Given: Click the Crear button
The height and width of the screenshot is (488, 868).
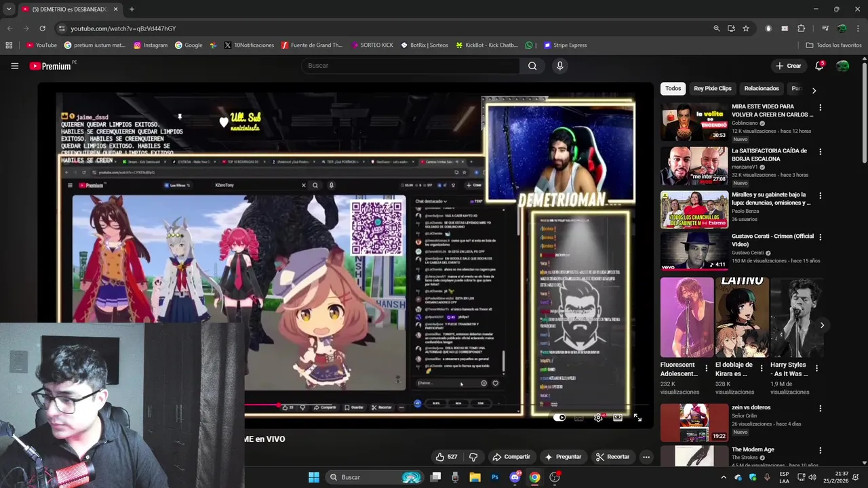Looking at the screenshot, I should point(789,66).
